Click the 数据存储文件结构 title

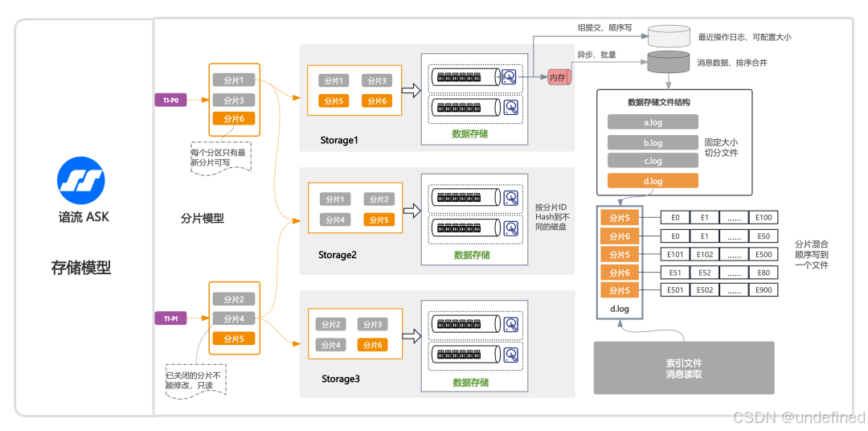point(659,102)
